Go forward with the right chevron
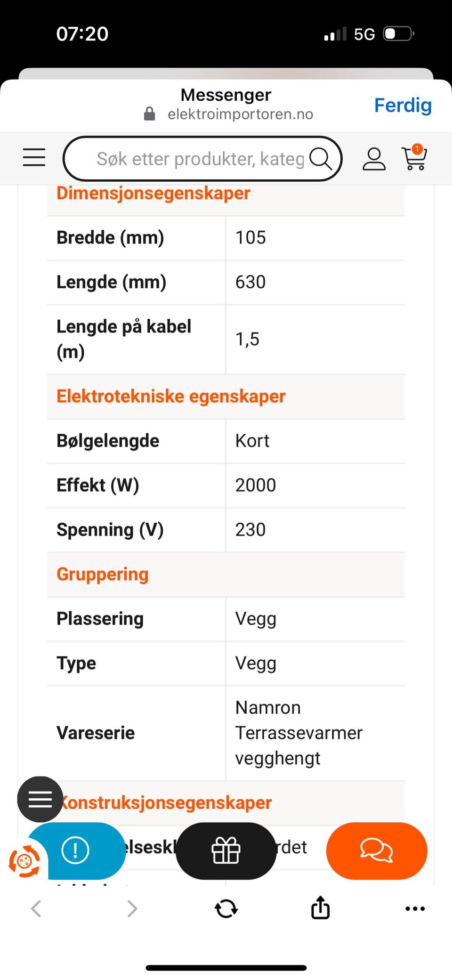Viewport: 452px width, 980px height. [132, 908]
